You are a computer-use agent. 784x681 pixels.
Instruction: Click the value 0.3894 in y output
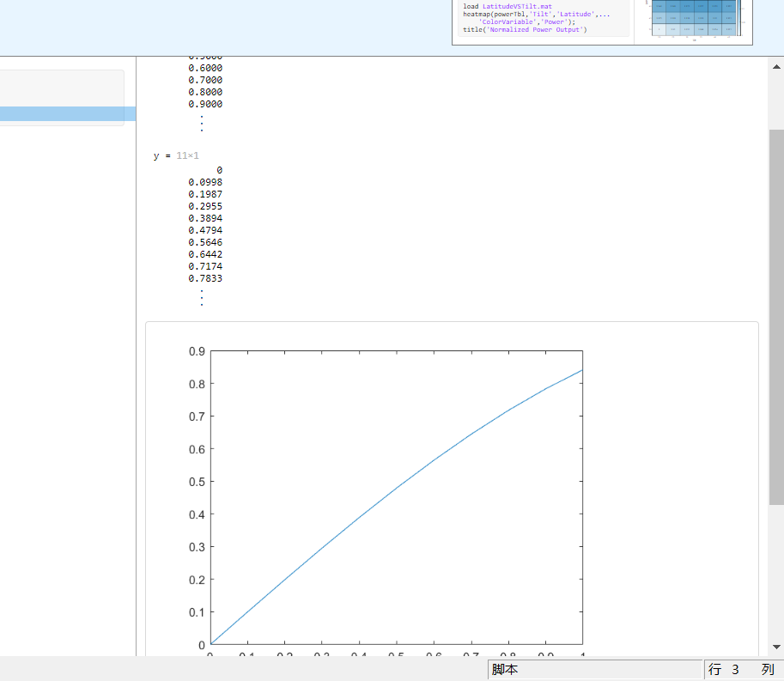205,218
